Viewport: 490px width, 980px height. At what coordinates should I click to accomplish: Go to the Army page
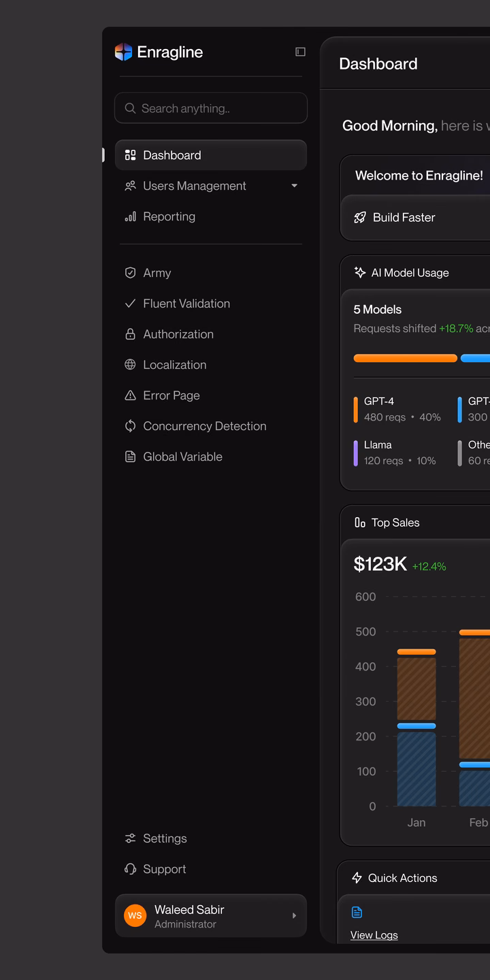211,273
